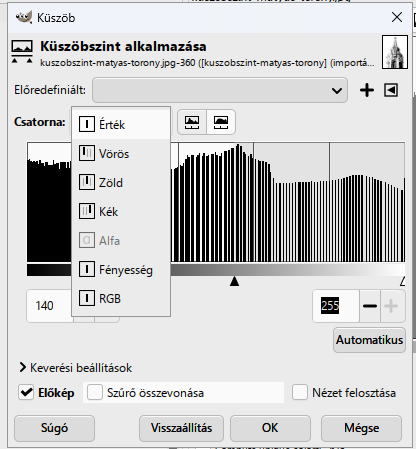Image resolution: width=416 pixels, height=449 pixels.
Task: Click the logarithmic histogram icon
Action: point(221,122)
